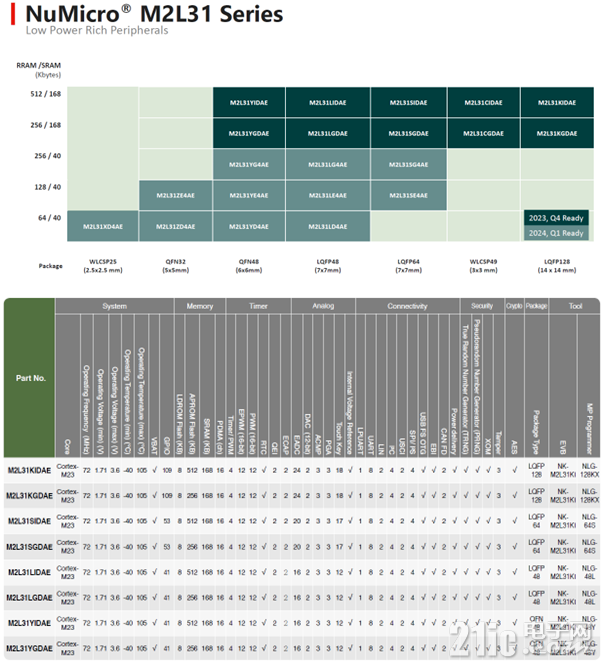The image size is (603, 664).
Task: Select the LQFP64 package label
Action: tap(409, 266)
